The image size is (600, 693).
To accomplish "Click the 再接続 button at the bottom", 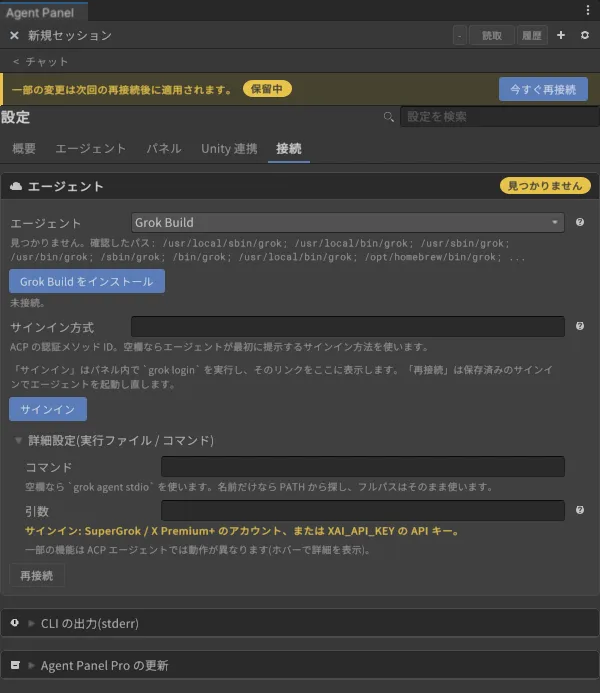I will [37, 575].
